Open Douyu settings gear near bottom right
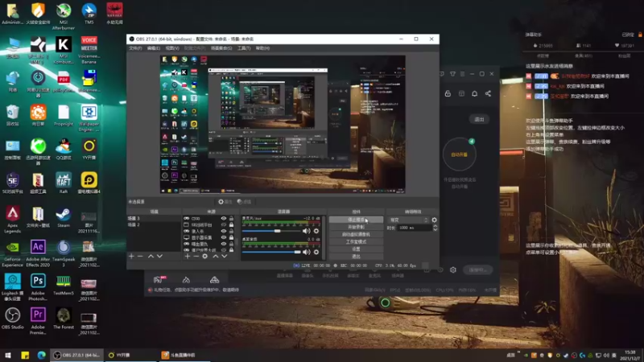The height and width of the screenshot is (362, 644). coord(453,269)
